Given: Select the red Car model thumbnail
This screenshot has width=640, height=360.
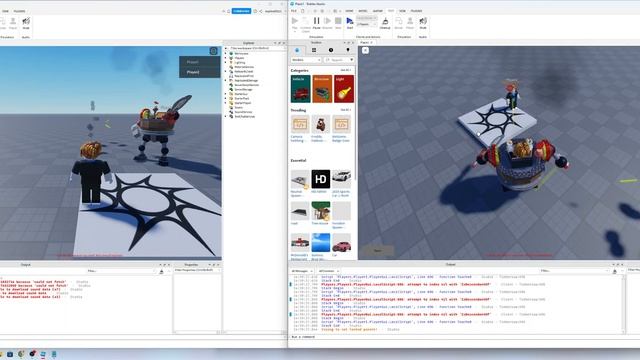Looking at the screenshot, I should click(x=341, y=243).
